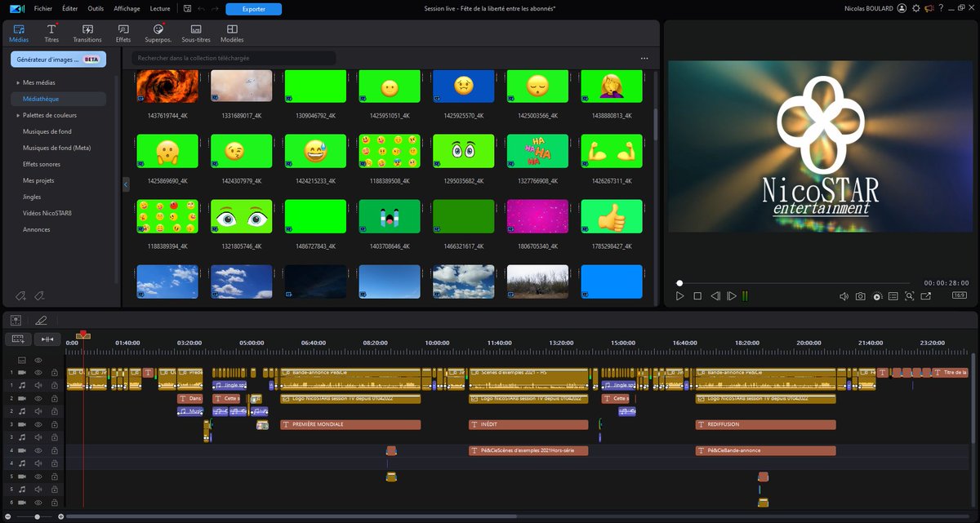Click the timeline pen drawing tool icon
The width and height of the screenshot is (980, 523).
point(41,321)
